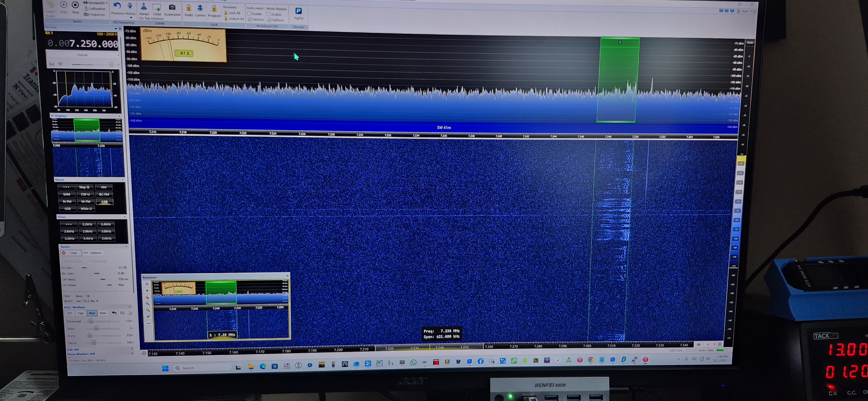
Task: Switch mode to USB
Action: tap(68, 209)
